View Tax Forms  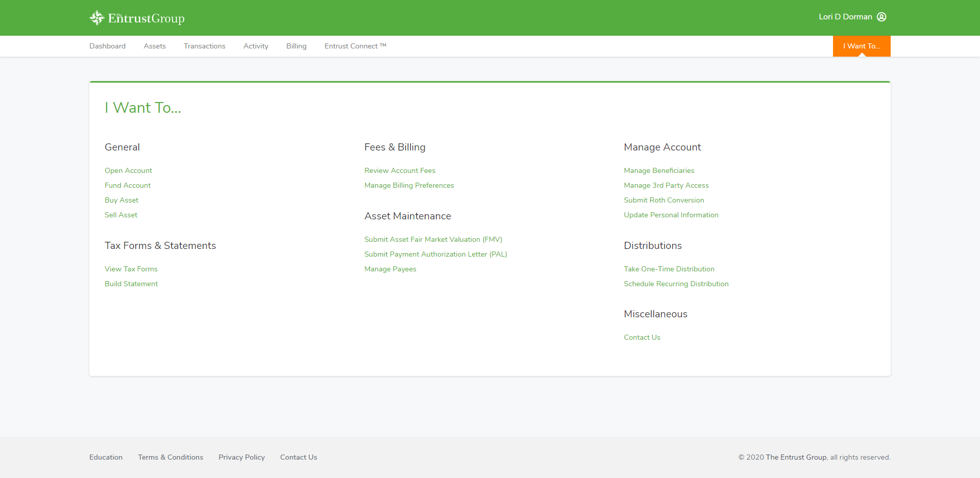[x=131, y=269]
